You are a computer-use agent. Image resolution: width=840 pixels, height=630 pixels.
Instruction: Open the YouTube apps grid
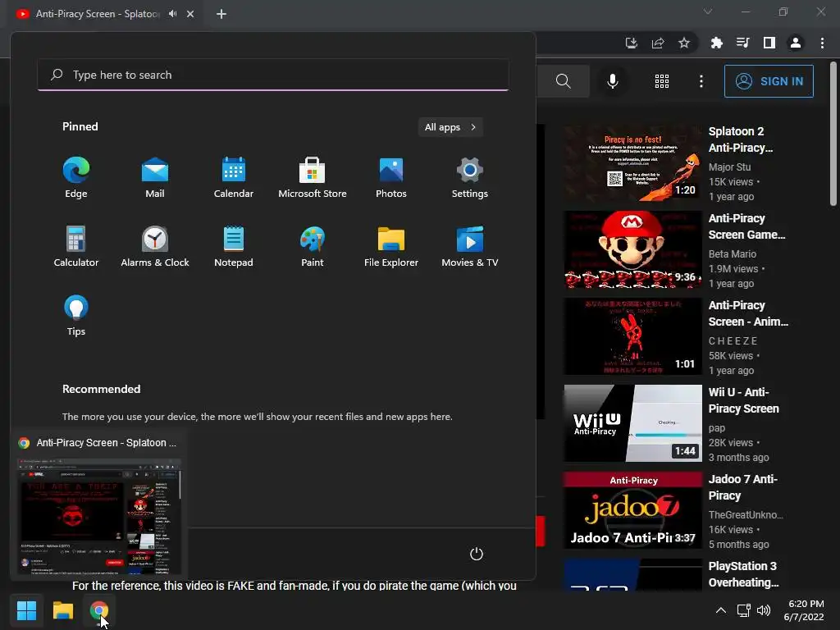(x=662, y=81)
